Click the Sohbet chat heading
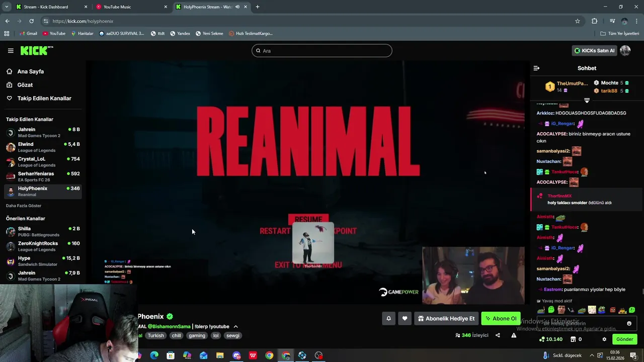 tap(587, 68)
